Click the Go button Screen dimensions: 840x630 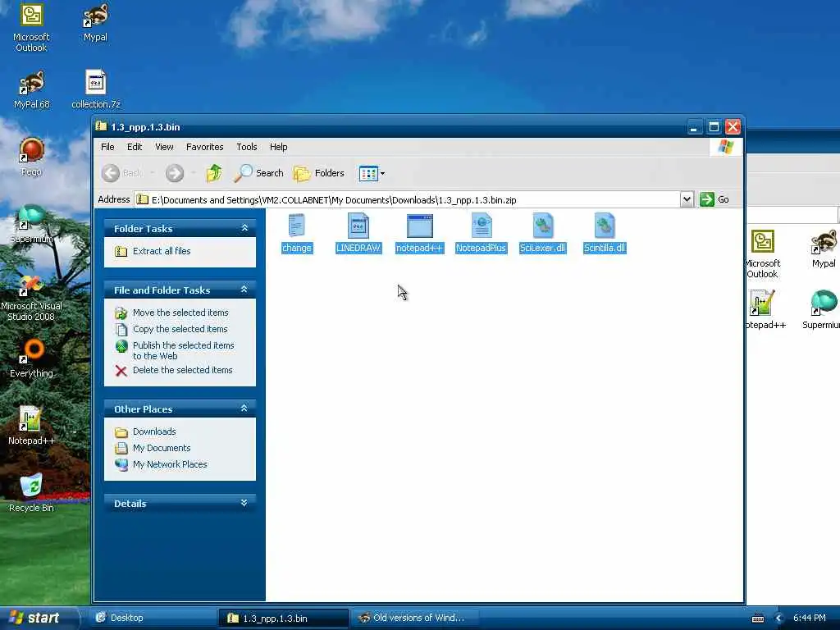click(x=714, y=200)
